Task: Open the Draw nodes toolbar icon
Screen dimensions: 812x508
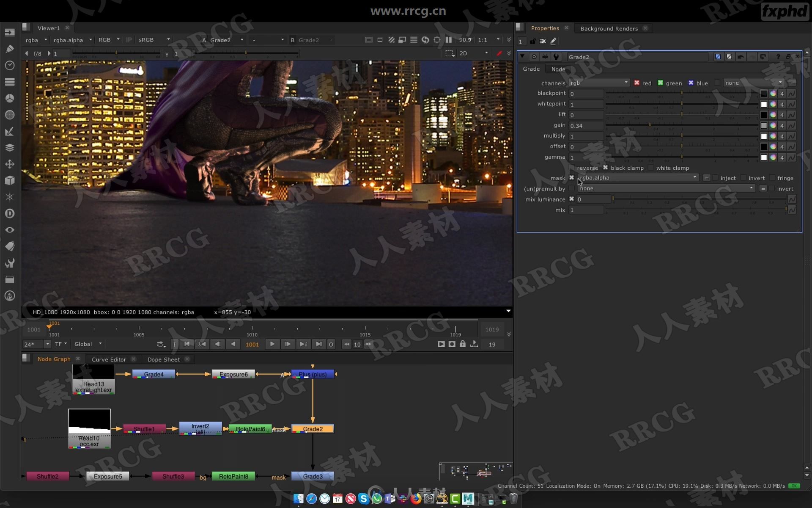Action: point(9,49)
